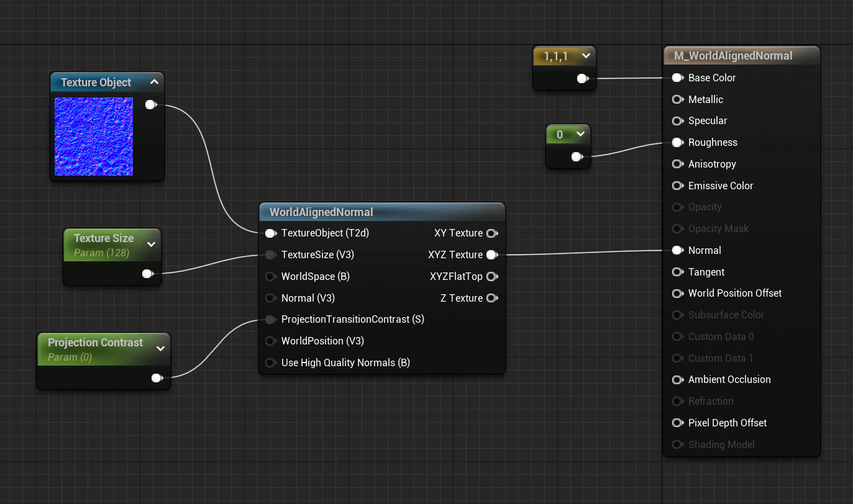
Task: Click the Ambient Occlusion input pin
Action: pos(678,379)
